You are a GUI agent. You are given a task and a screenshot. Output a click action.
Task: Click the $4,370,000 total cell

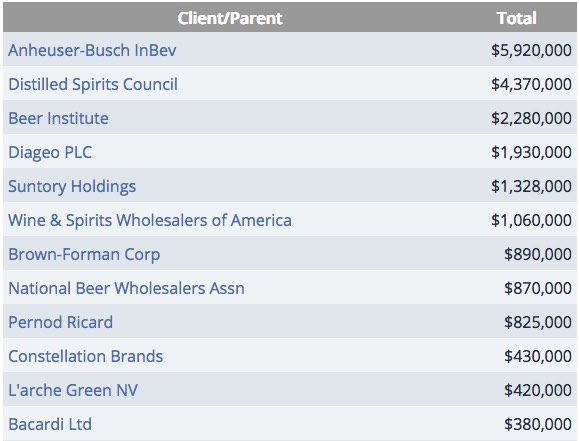pyautogui.click(x=531, y=84)
